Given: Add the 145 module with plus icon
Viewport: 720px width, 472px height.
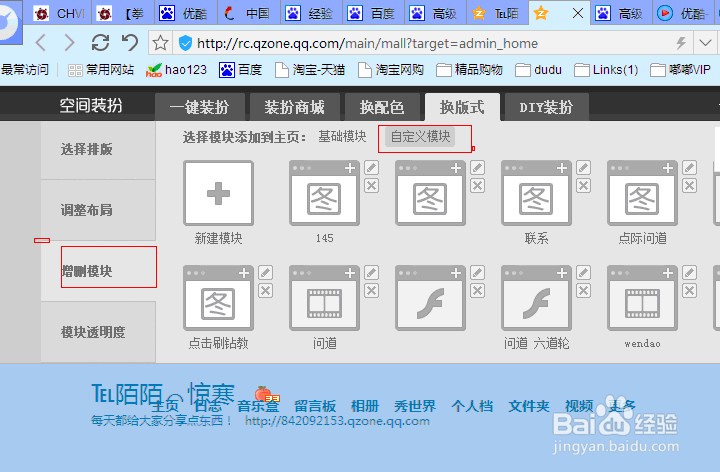Looking at the screenshot, I should coord(350,168).
